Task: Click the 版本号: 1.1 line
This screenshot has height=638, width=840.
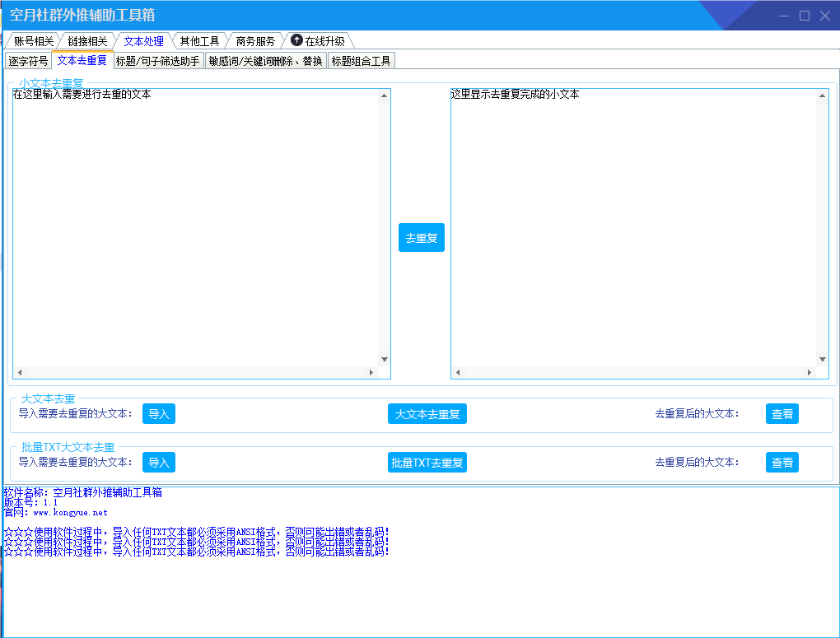Action: 30,502
